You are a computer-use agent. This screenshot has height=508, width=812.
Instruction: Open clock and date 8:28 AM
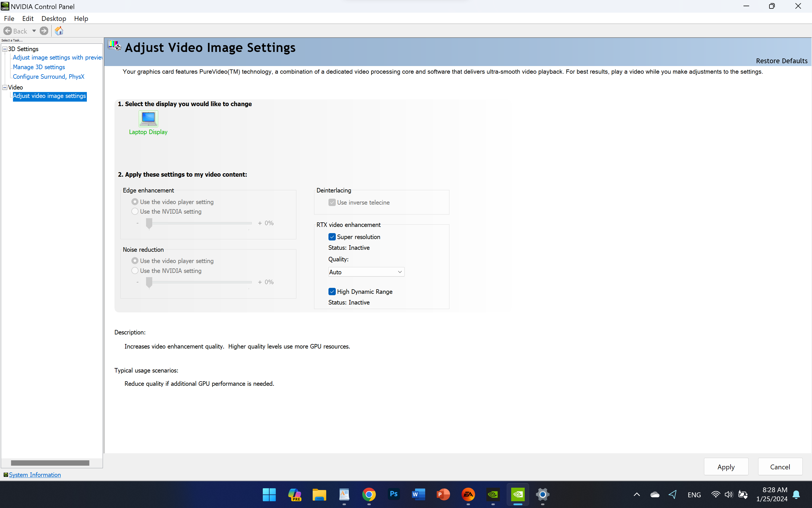tap(772, 494)
